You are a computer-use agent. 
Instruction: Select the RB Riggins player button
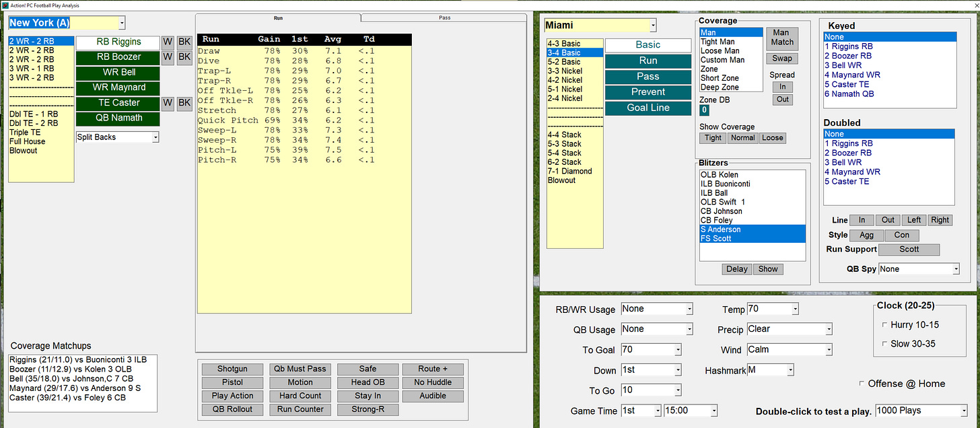pyautogui.click(x=118, y=42)
